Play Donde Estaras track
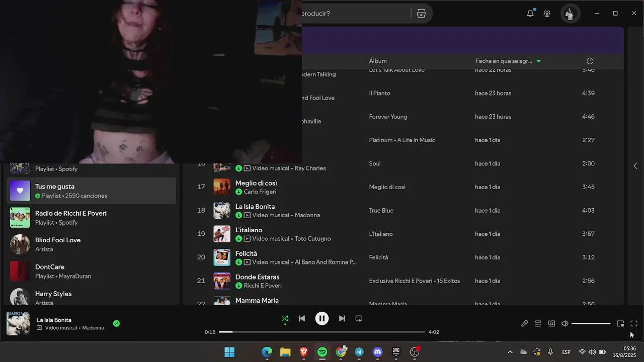 (x=404, y=281)
